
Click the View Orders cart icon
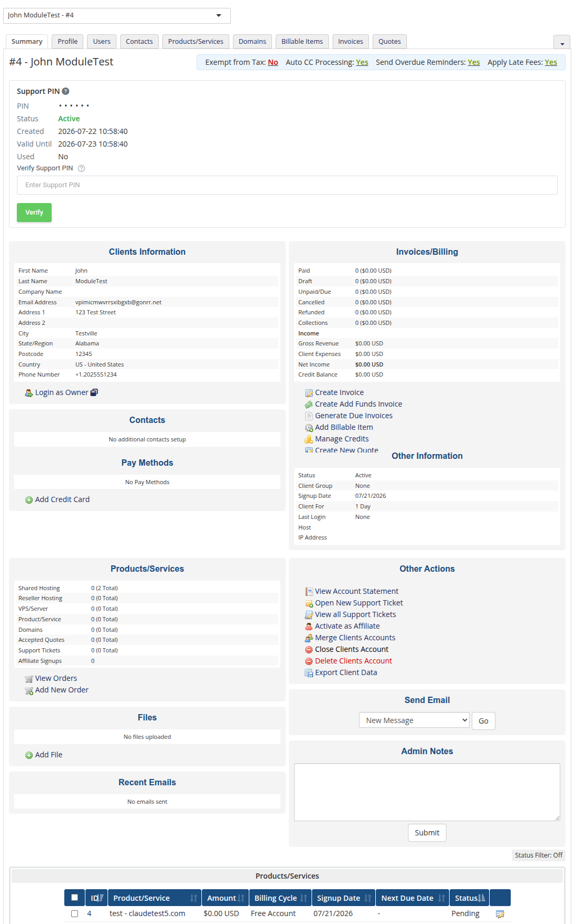click(x=29, y=679)
